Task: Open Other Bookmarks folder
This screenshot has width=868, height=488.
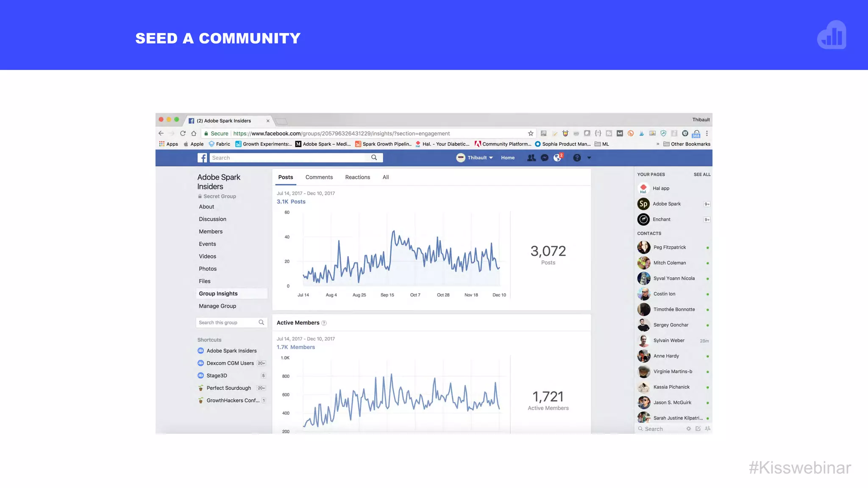Action: click(687, 144)
